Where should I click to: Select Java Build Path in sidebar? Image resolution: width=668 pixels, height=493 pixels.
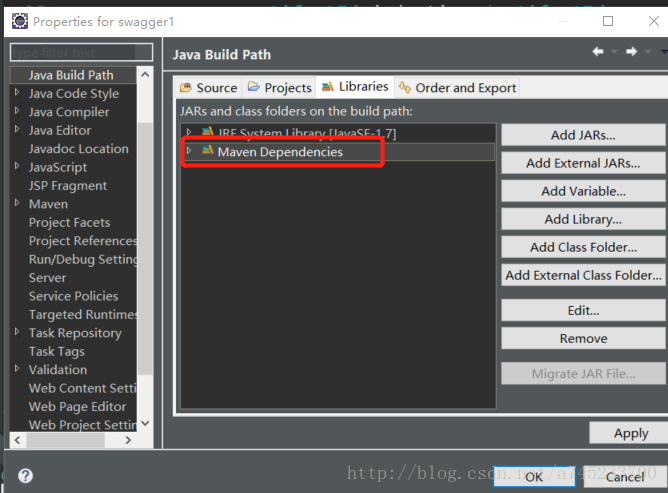(x=73, y=75)
